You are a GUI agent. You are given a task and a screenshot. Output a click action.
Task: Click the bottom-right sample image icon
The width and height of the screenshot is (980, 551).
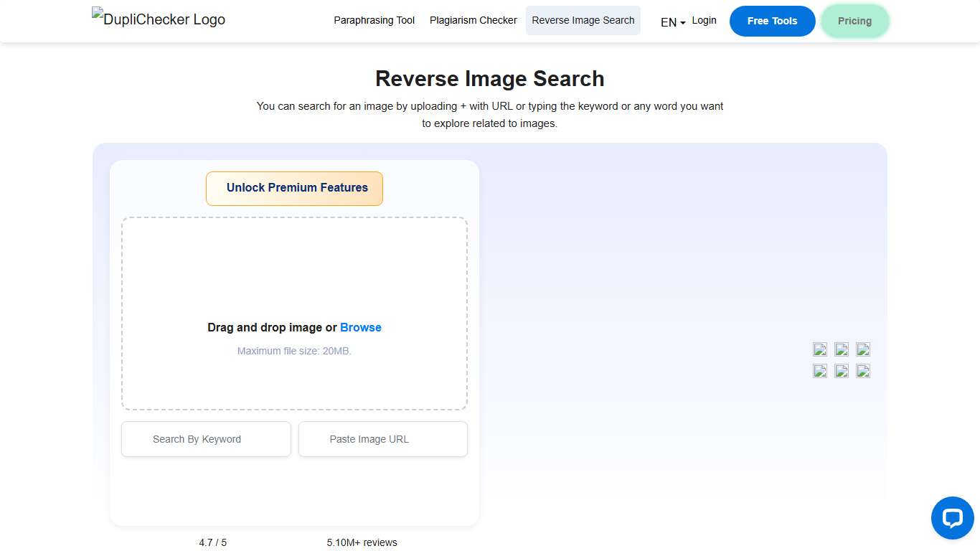coord(862,371)
